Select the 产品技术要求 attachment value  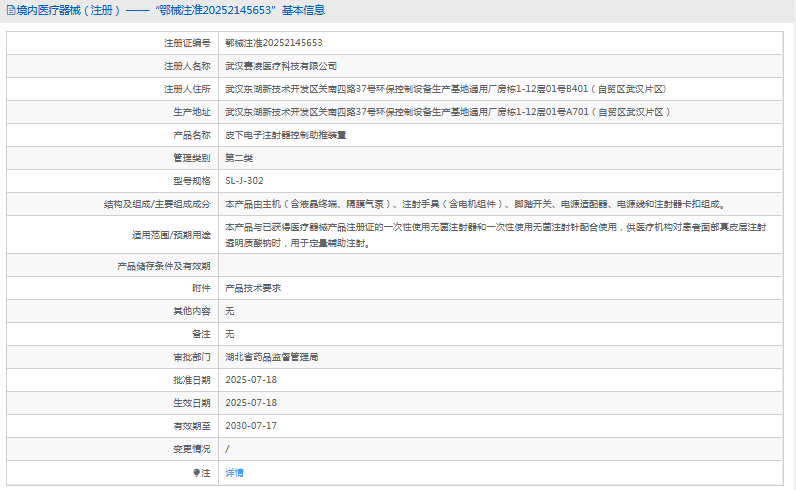tap(253, 288)
